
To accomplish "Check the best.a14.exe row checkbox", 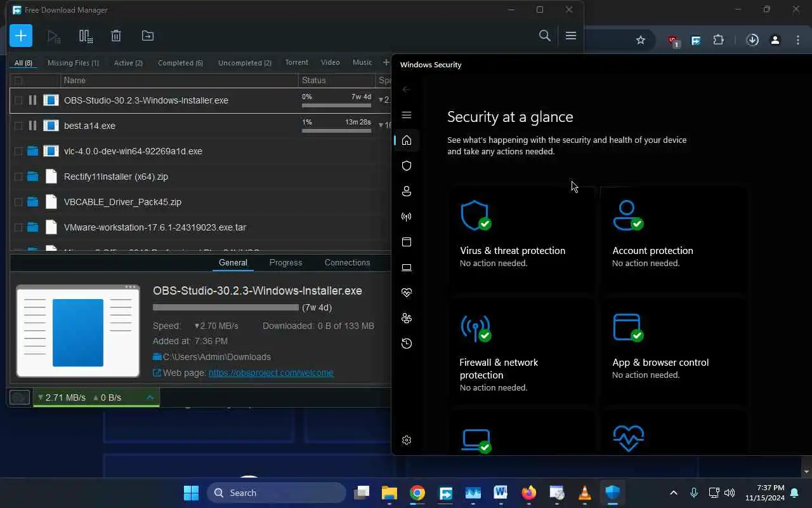I will [x=18, y=126].
